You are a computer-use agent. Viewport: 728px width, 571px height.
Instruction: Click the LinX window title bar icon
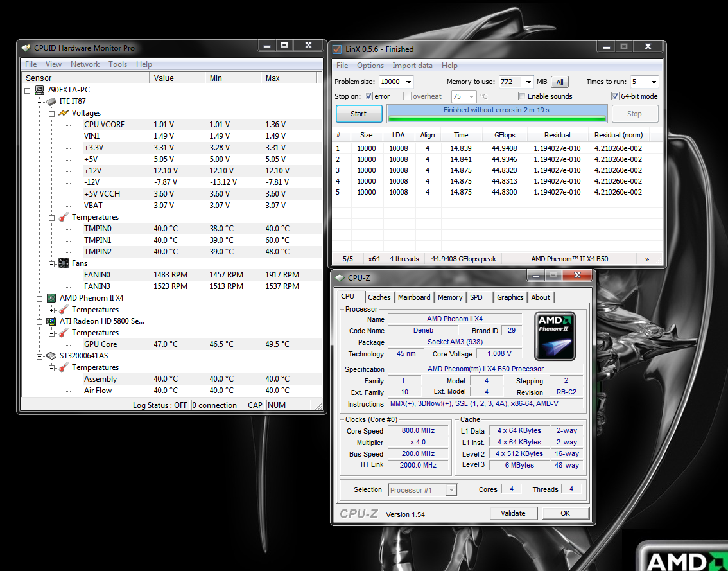point(338,49)
